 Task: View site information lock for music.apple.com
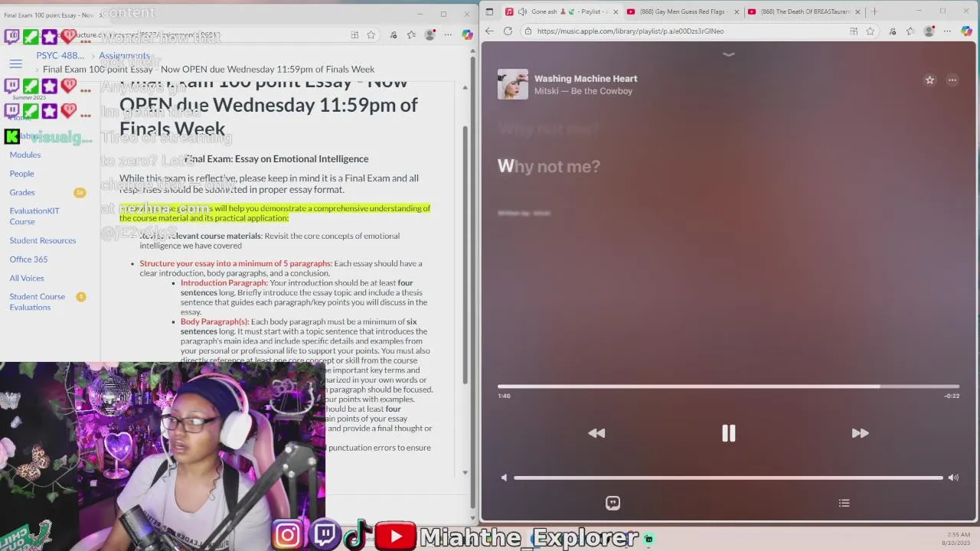(528, 31)
